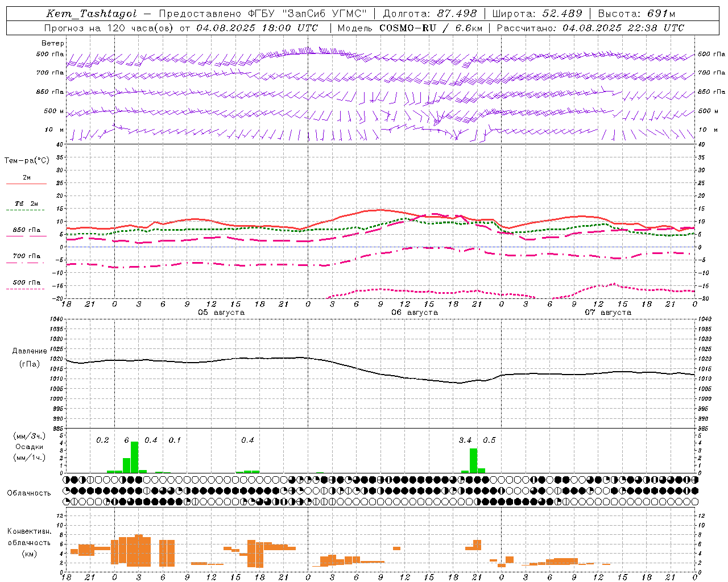Click the '(мм/1ч.)' precipitation unit label
This screenshot has width=728, height=582.
[x=30, y=458]
